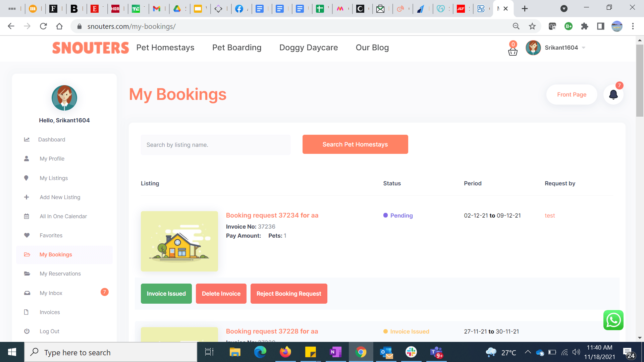Click the My Profile person icon
This screenshot has width=644, height=362.
tap(26, 159)
